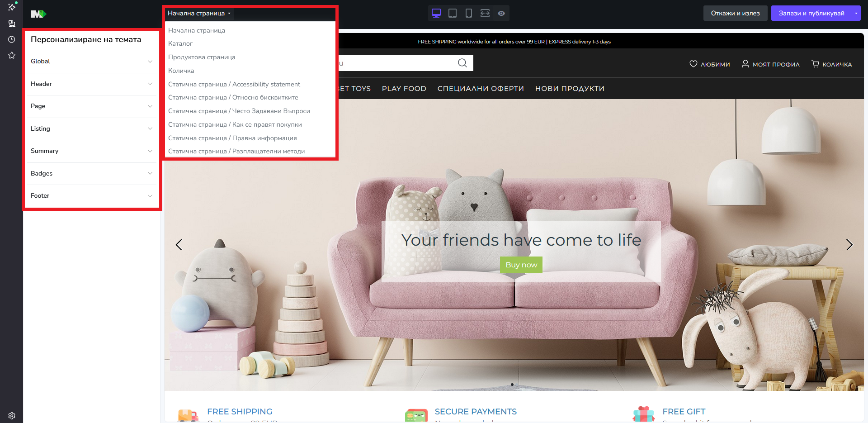Screen dimensions: 868x423
Task: Click the slider pagination dot
Action: pyautogui.click(x=512, y=385)
